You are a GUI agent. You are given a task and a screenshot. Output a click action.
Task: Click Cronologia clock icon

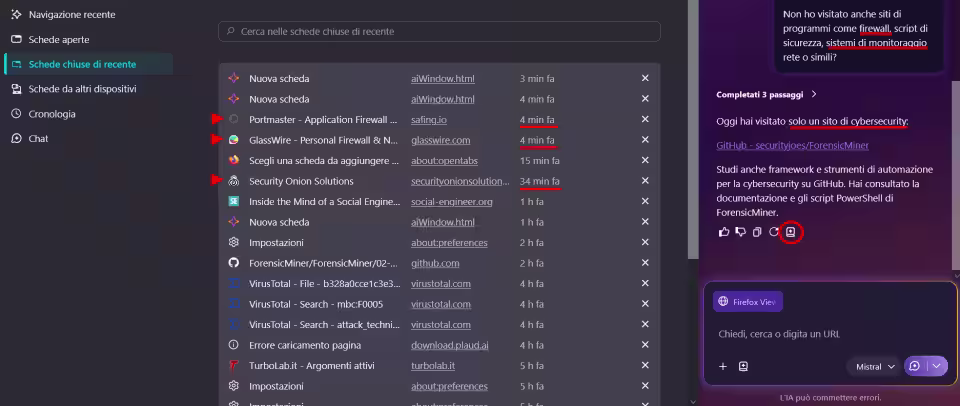click(x=17, y=114)
